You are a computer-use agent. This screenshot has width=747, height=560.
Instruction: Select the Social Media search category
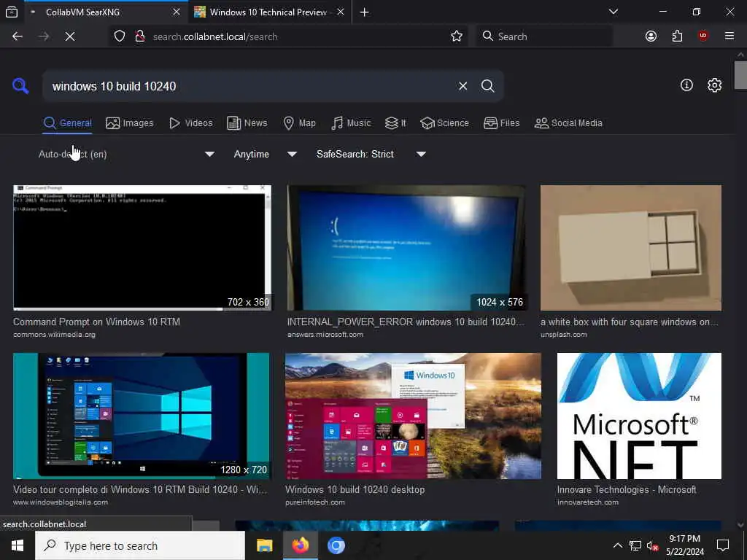(568, 123)
